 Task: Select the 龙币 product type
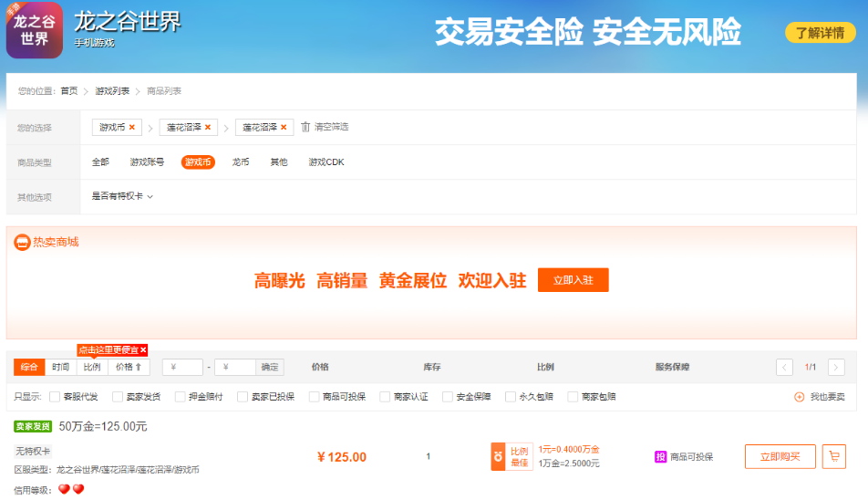241,162
